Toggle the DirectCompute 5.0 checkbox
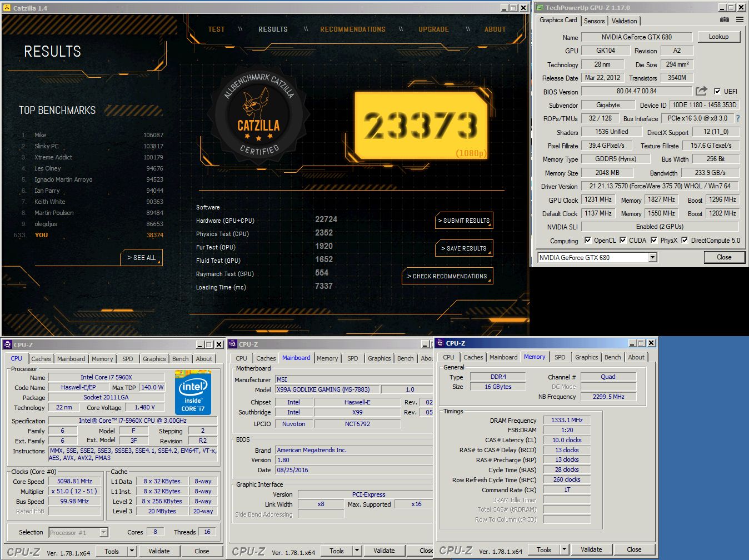This screenshot has height=560, width=749. (x=685, y=241)
